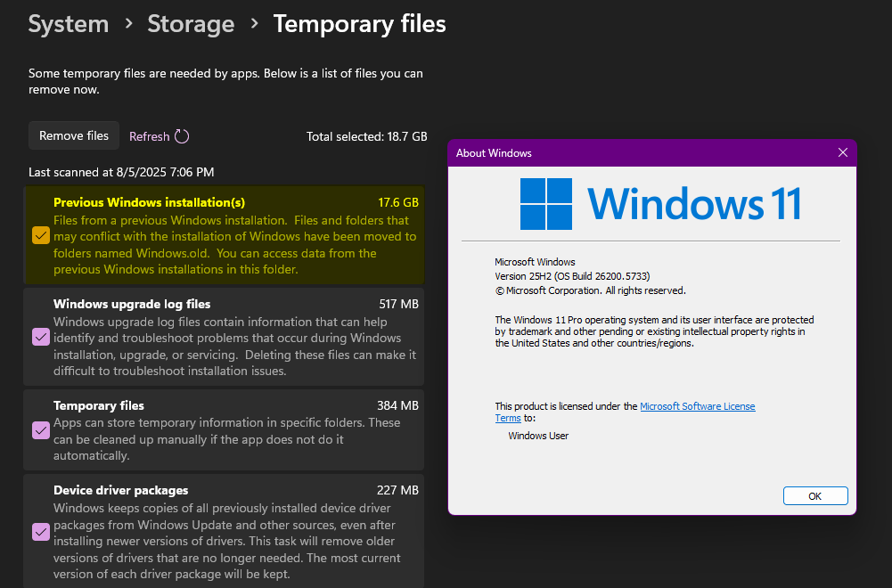This screenshot has height=588, width=892.
Task: Click the chevron after System breadcrumb
Action: point(128,23)
